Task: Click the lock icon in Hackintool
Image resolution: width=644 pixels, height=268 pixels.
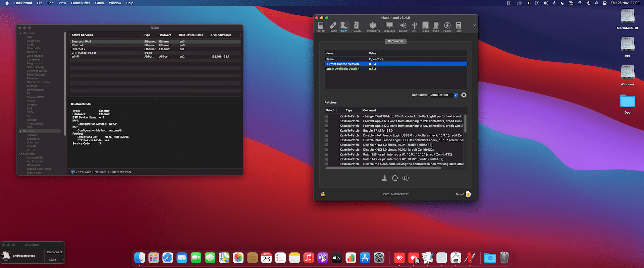Action: (x=323, y=194)
